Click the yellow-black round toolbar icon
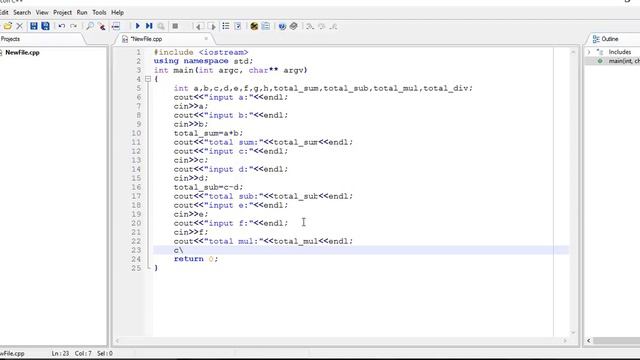 point(254,26)
